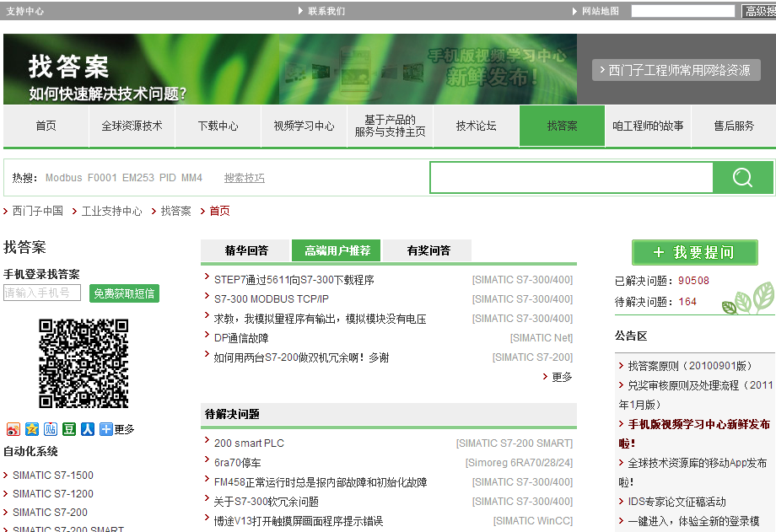
Task: Switch to 有奖问答 tab
Action: [x=428, y=250]
